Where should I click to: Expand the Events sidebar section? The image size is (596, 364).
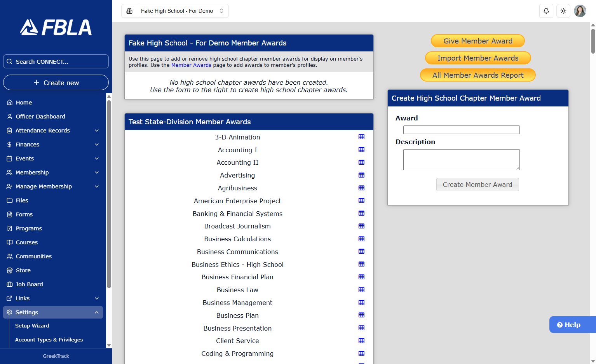(x=53, y=158)
